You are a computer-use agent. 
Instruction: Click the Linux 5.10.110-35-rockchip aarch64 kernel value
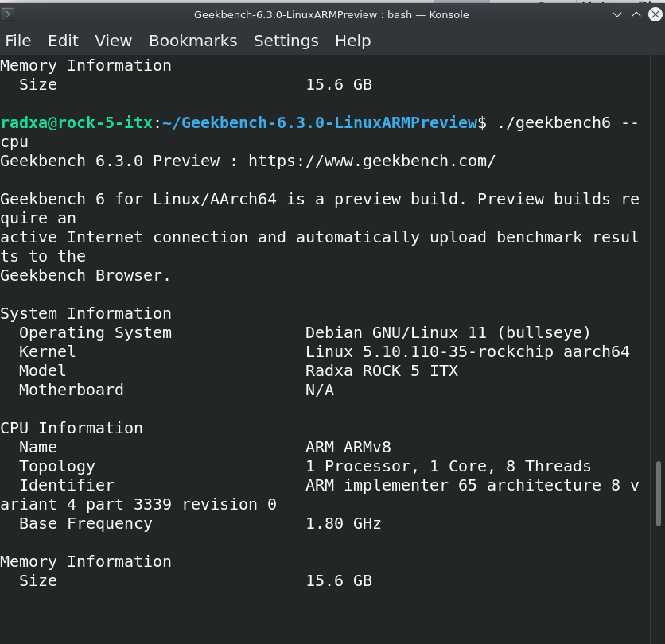(x=468, y=352)
